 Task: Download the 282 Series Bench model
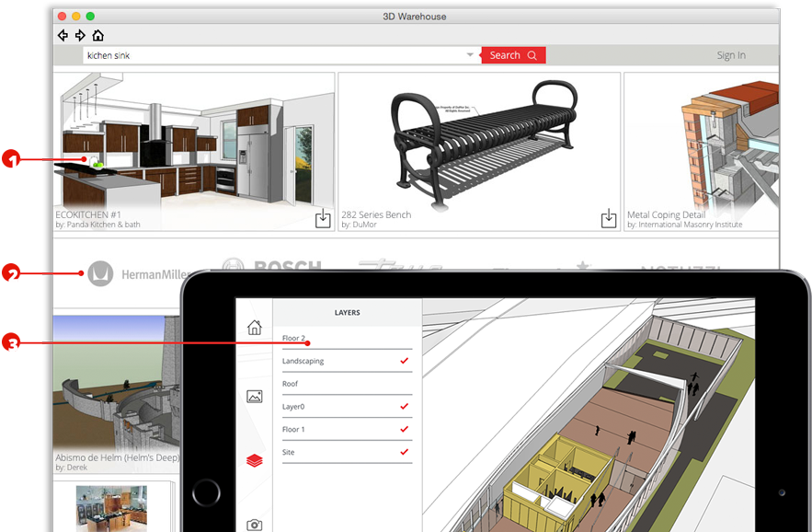tap(608, 218)
